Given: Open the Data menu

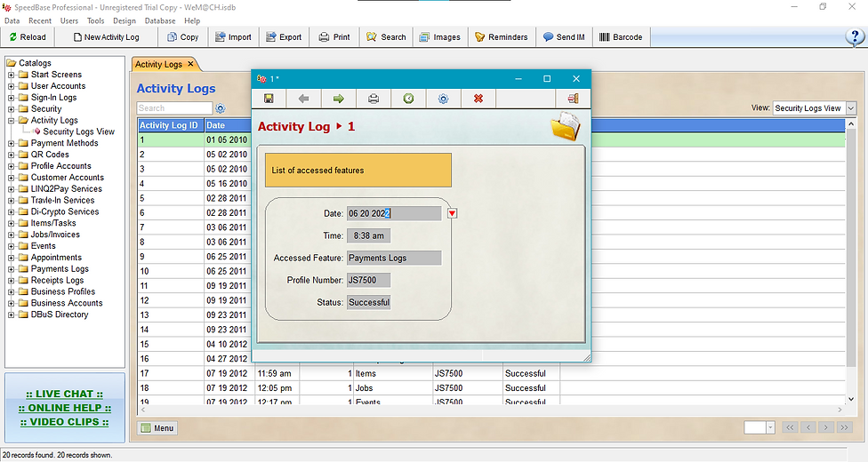Looking at the screenshot, I should [12, 20].
